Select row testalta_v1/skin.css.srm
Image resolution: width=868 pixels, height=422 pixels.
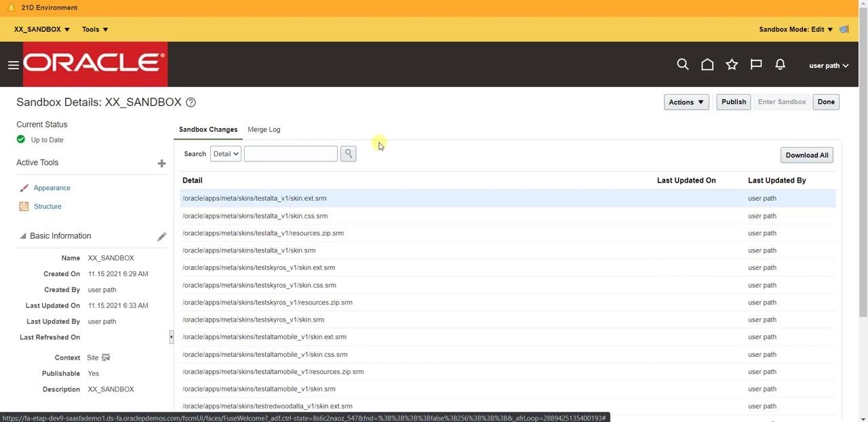point(508,216)
